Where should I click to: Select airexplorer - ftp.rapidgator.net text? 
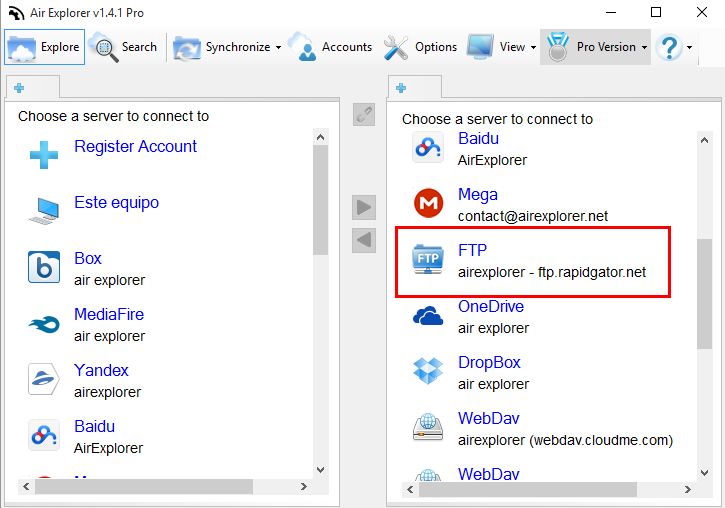[552, 272]
